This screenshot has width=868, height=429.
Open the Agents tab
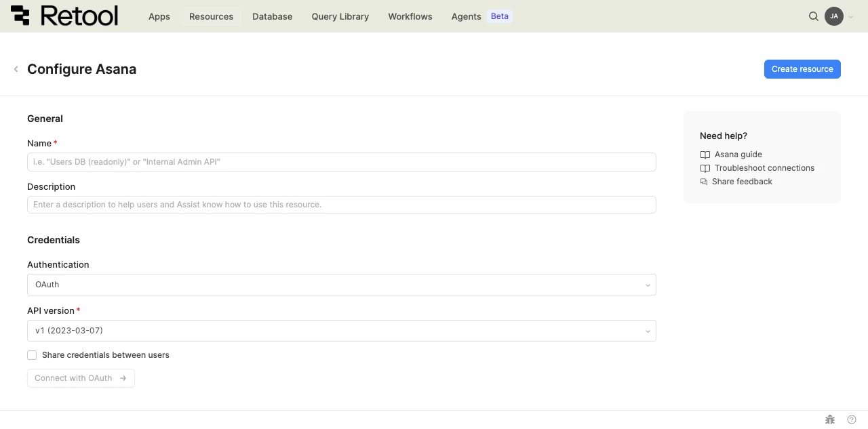tap(467, 16)
